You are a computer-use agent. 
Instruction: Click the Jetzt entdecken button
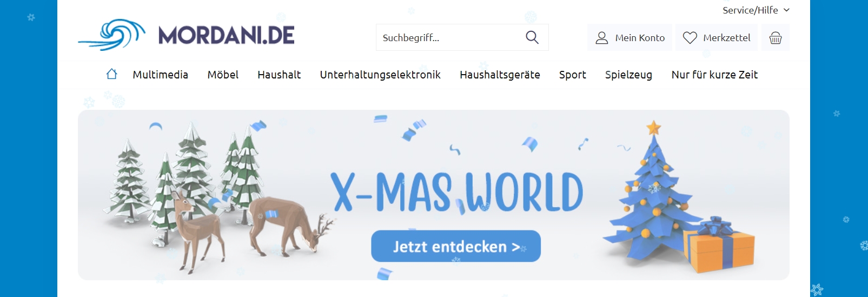tap(456, 246)
